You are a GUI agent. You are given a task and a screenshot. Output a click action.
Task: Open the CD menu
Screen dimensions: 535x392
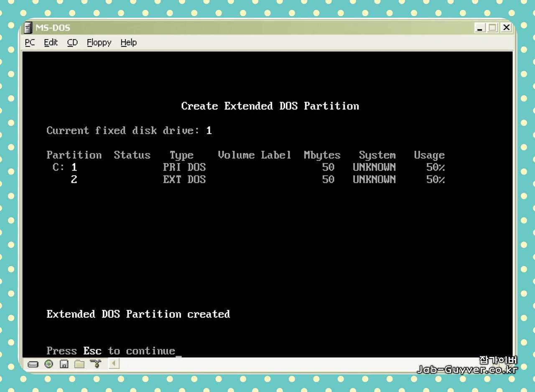pos(72,42)
